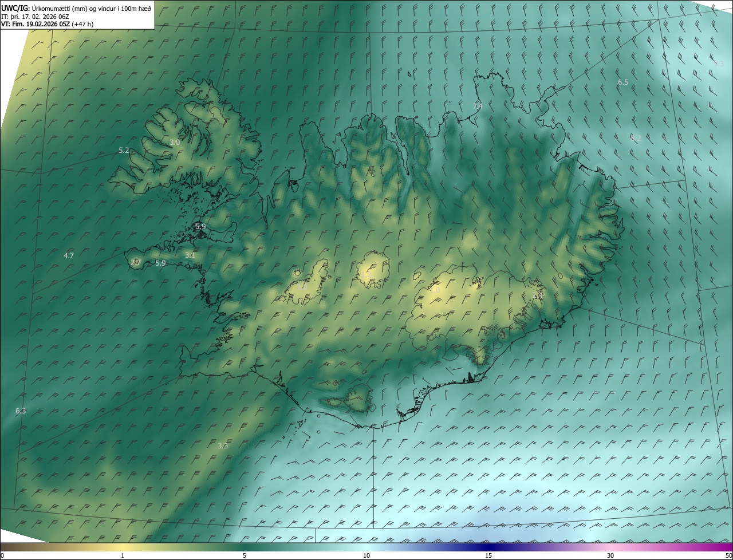Select tick label 5 on the color scale
This screenshot has height=560, width=733.
pyautogui.click(x=245, y=555)
